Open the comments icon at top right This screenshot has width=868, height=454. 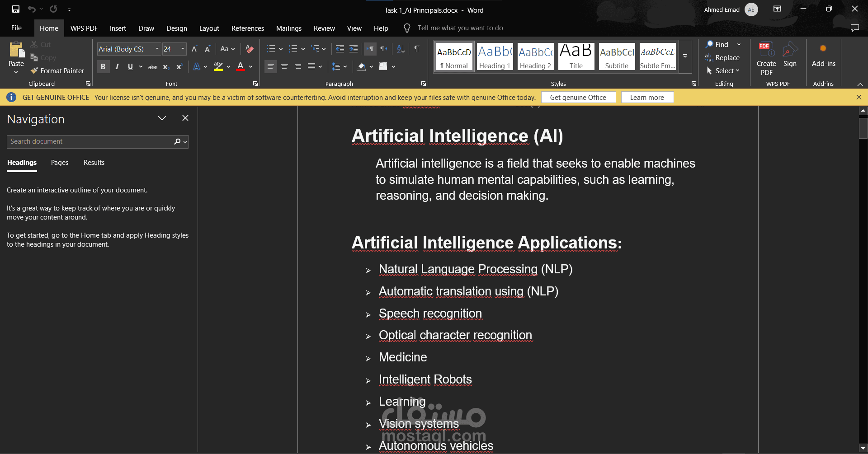(854, 28)
